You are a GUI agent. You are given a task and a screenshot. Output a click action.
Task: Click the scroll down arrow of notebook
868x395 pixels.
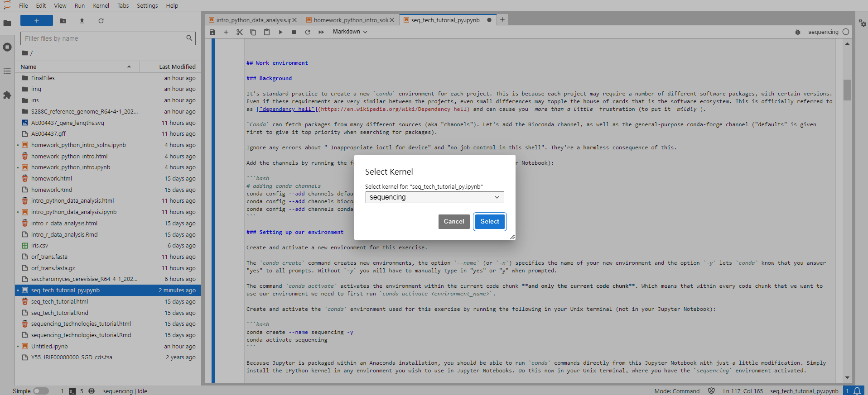pos(847,378)
